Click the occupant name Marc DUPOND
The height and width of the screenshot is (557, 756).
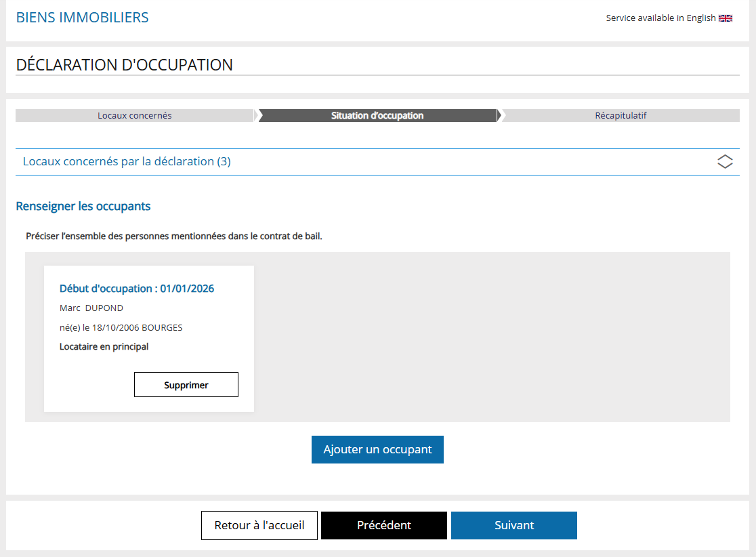pos(91,308)
